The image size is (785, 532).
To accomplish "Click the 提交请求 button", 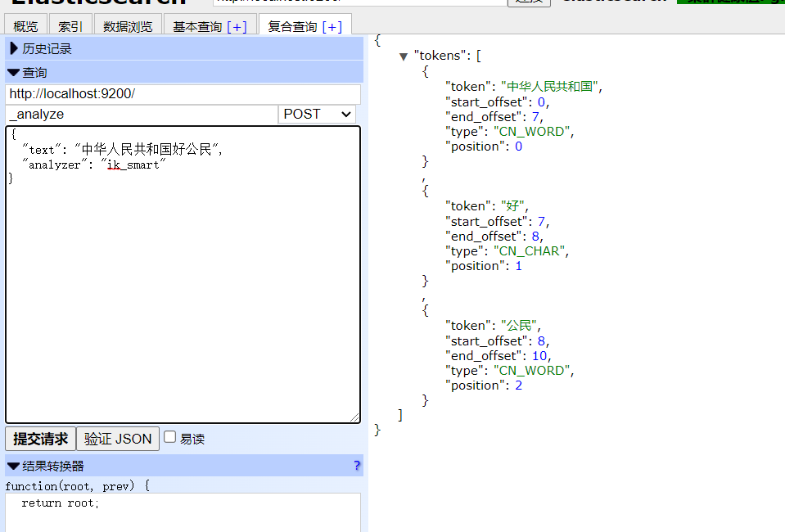I will click(41, 439).
